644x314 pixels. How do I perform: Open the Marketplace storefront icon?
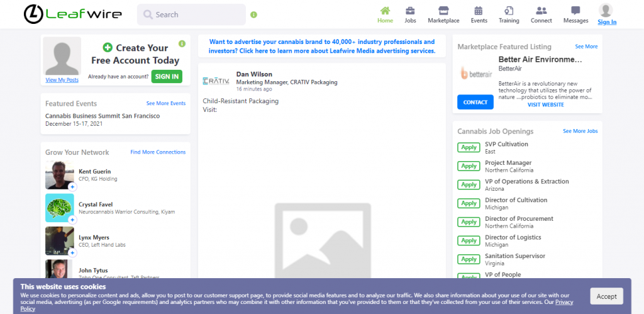coord(443,11)
